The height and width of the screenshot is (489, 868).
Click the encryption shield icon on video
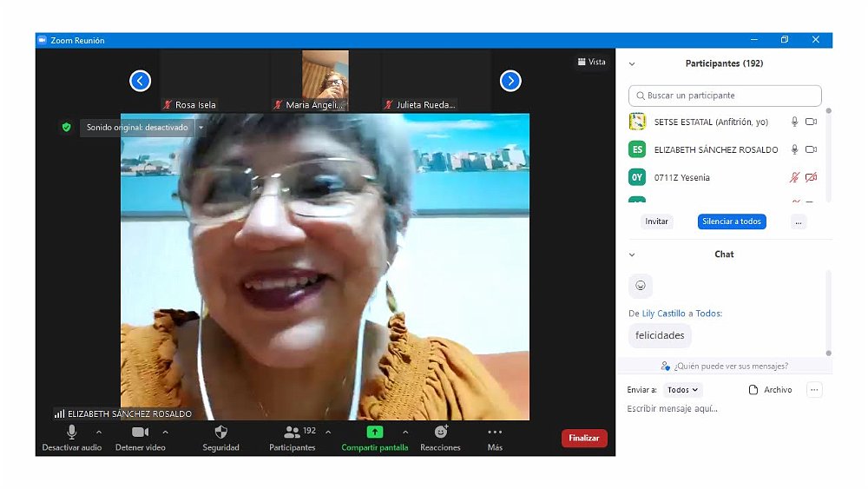(66, 128)
